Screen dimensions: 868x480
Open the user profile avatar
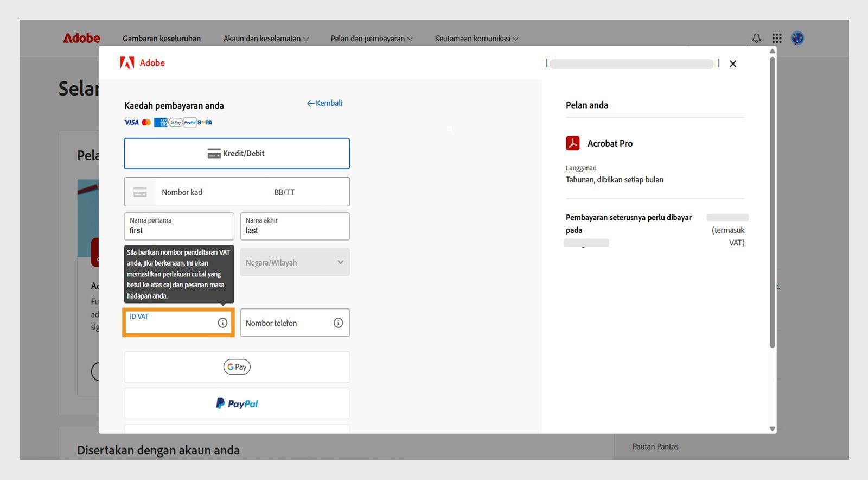(x=797, y=38)
